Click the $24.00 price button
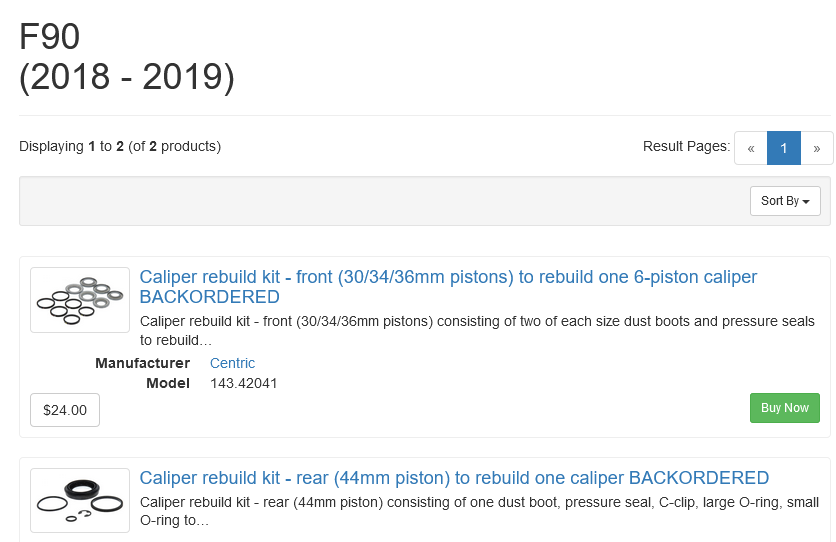Viewport: 836px width, 542px height. click(65, 410)
